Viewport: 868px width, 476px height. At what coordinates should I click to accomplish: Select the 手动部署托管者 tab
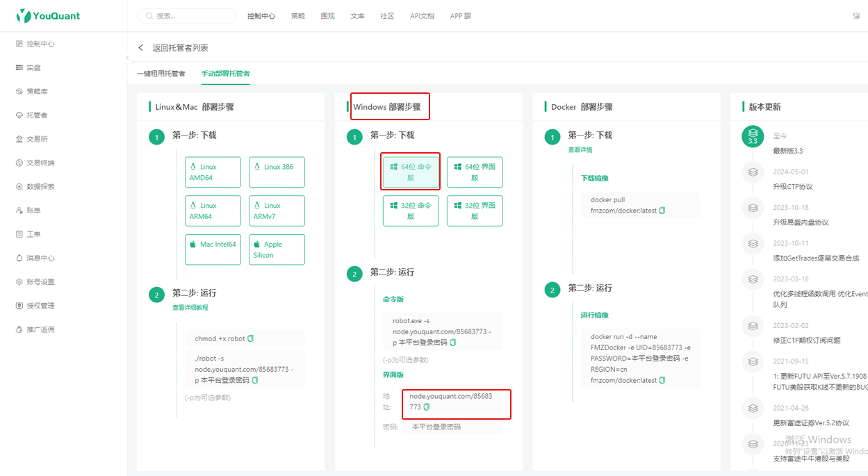tap(226, 74)
